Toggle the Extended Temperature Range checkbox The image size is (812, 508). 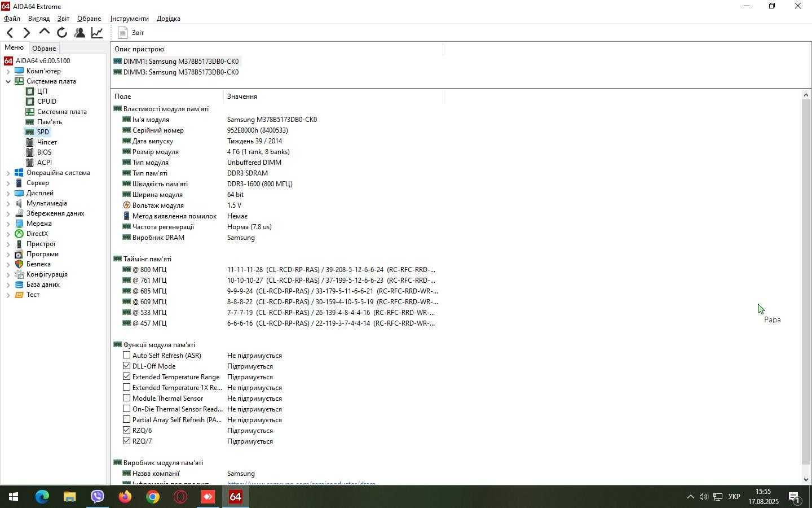coord(126,376)
